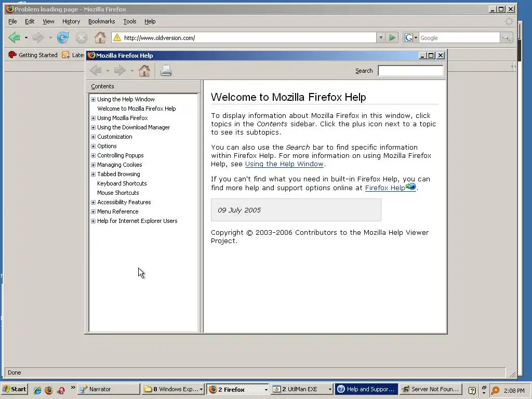Click the Back arrow in the Firefox browser toolbar
Image resolution: width=532 pixels, height=399 pixels.
(14, 37)
